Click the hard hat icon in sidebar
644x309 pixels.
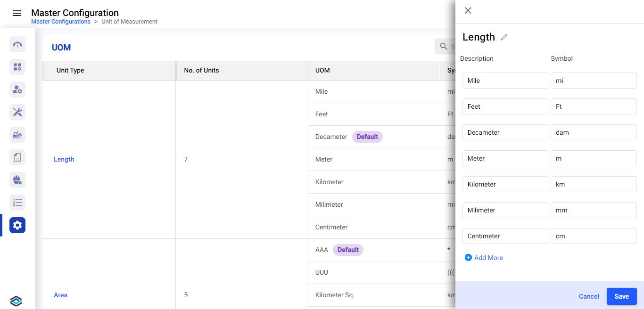[17, 180]
